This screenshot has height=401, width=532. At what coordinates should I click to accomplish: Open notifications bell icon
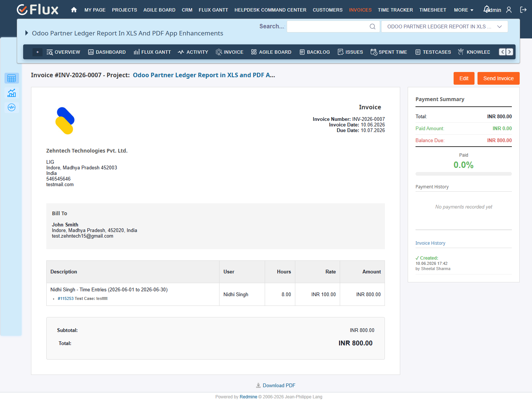486,9
